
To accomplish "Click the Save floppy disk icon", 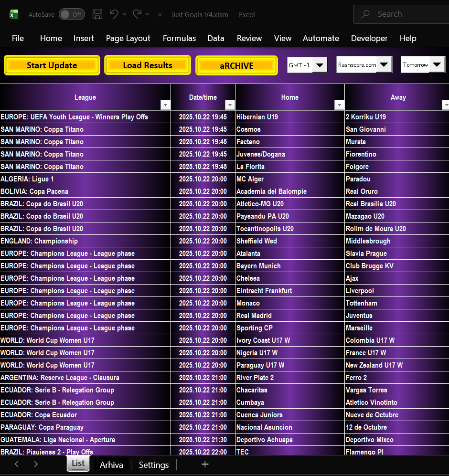I will pos(97,14).
